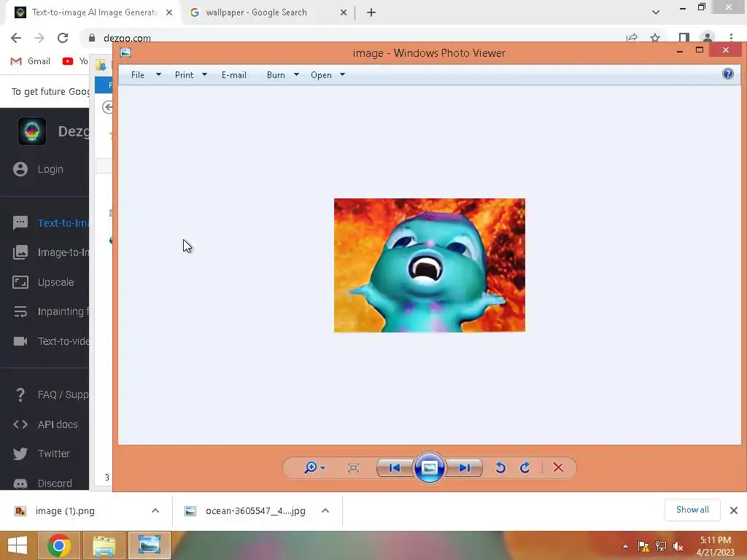747x560 pixels.
Task: Open Print menu in Photo Viewer
Action: [x=184, y=75]
